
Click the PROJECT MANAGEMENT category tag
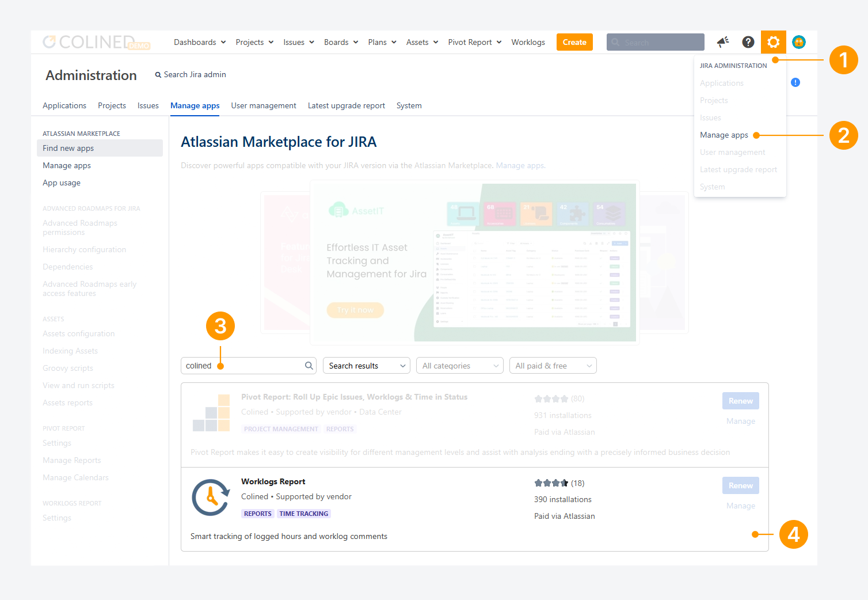click(281, 429)
